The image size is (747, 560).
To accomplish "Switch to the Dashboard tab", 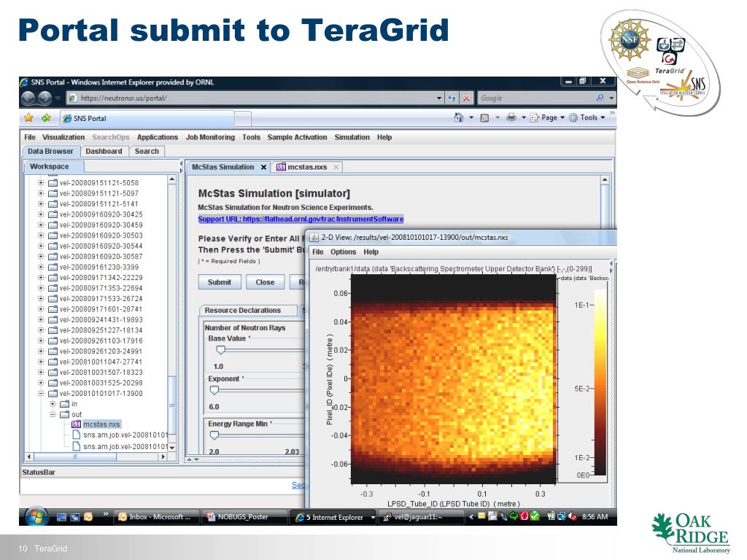I will point(104,152).
